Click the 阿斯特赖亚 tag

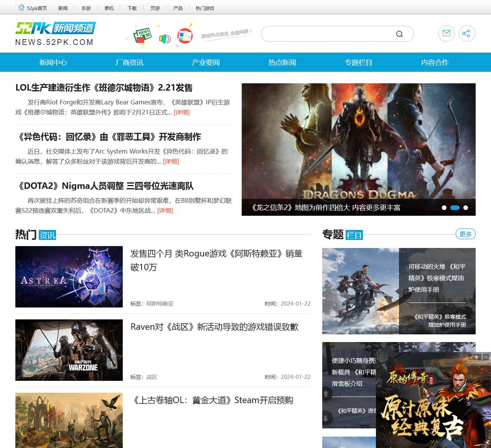[160, 304]
